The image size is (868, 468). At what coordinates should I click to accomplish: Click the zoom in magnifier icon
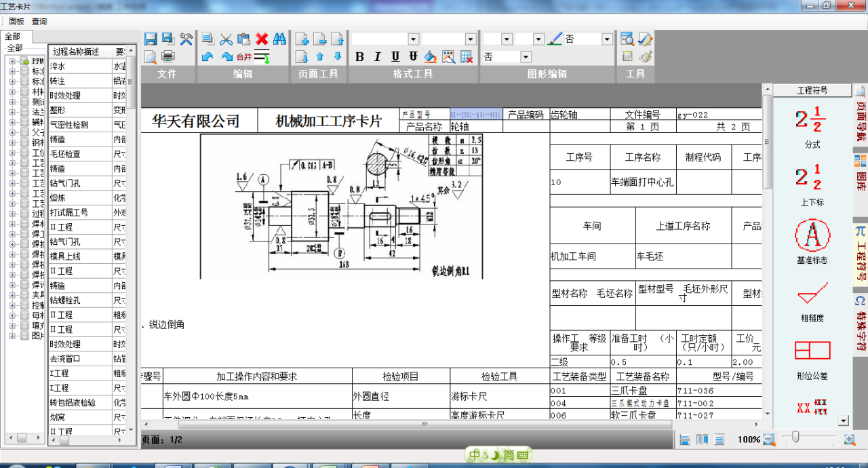[x=849, y=440]
